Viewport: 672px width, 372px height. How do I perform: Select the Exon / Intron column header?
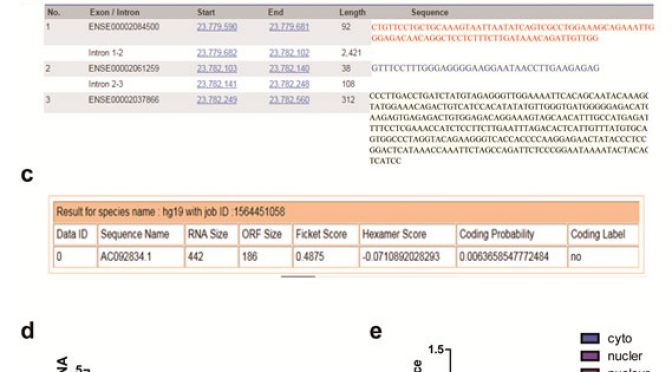coord(114,12)
